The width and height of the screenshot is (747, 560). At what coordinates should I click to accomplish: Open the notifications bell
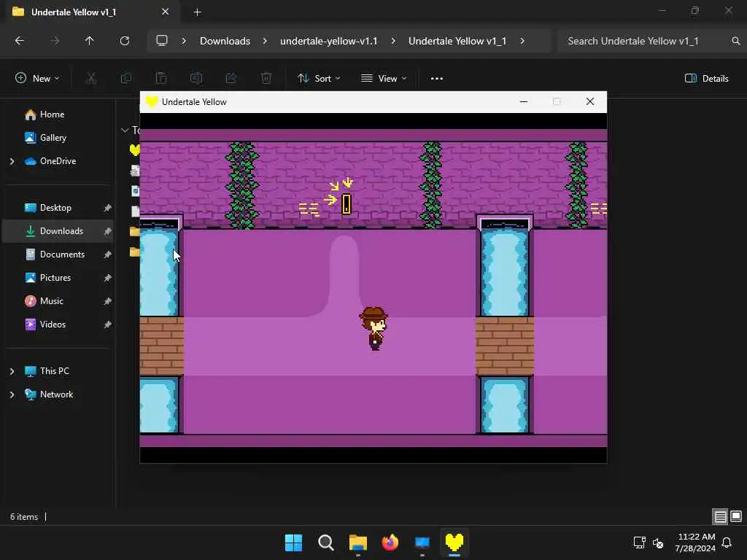[x=727, y=542]
